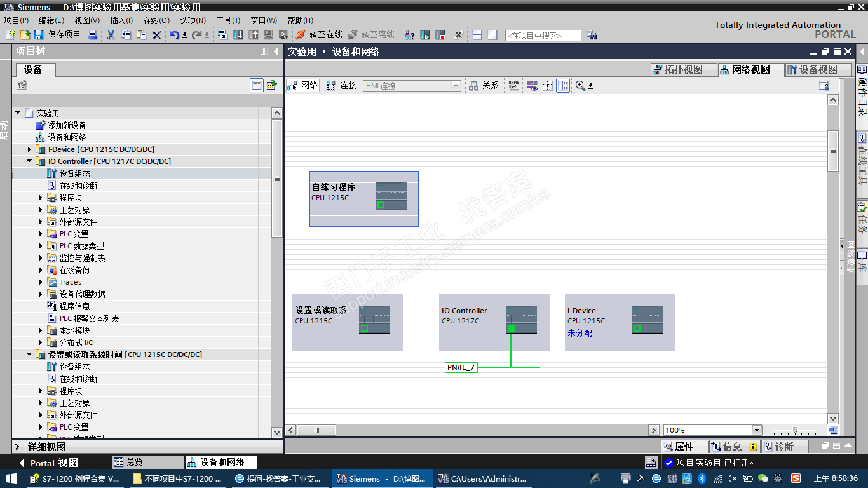Collapse the 设置或读取系统时间 CPU node

[29, 355]
